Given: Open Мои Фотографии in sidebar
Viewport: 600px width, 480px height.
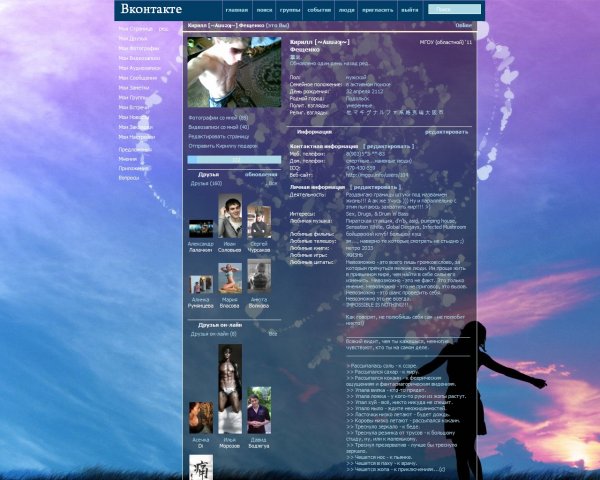Looking at the screenshot, I should pyautogui.click(x=139, y=49).
